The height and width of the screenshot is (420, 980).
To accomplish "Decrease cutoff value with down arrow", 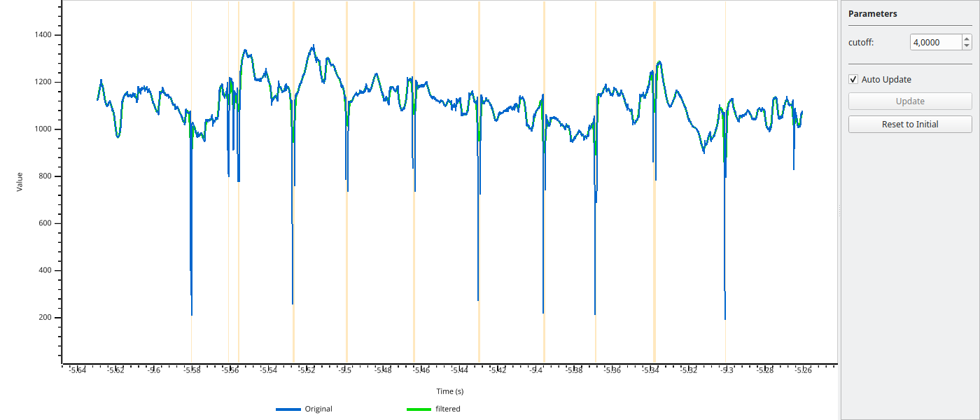I will (x=967, y=46).
